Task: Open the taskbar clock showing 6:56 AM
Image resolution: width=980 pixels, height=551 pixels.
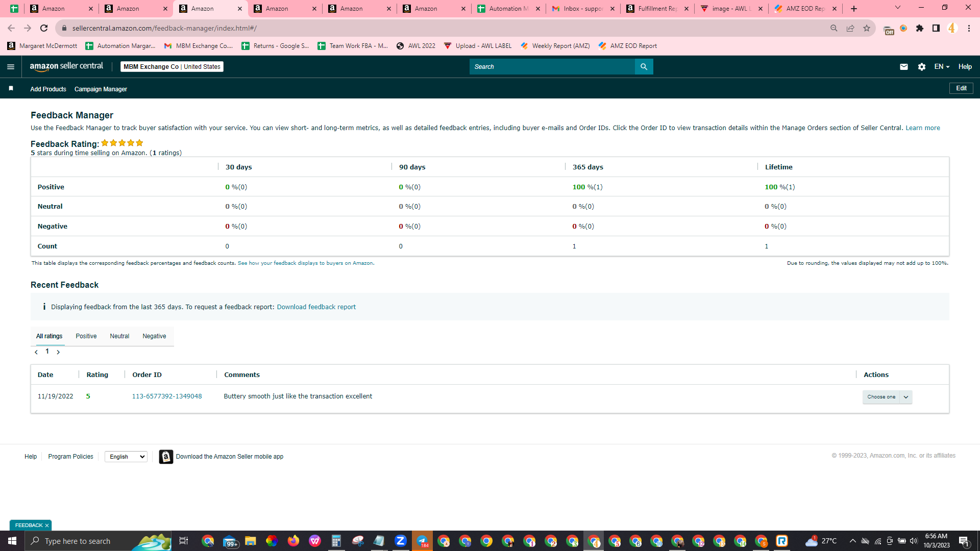Action: 936,541
